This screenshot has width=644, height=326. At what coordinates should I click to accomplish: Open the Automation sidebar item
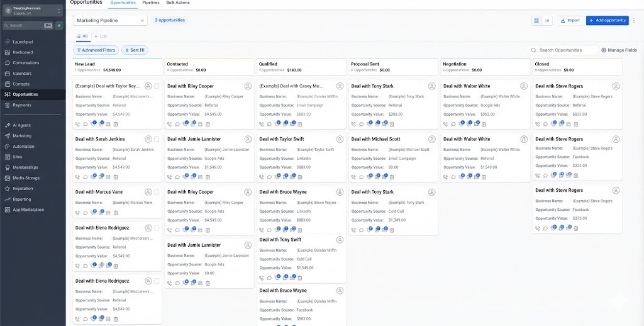point(23,147)
